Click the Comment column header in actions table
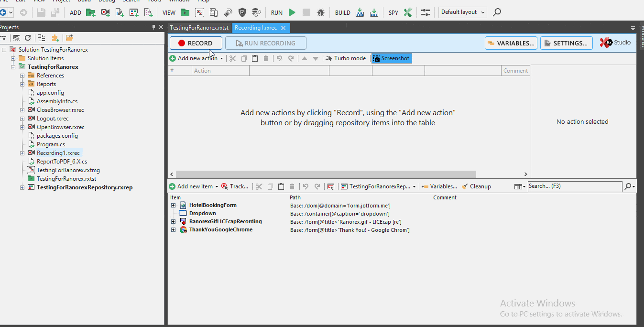 point(515,71)
